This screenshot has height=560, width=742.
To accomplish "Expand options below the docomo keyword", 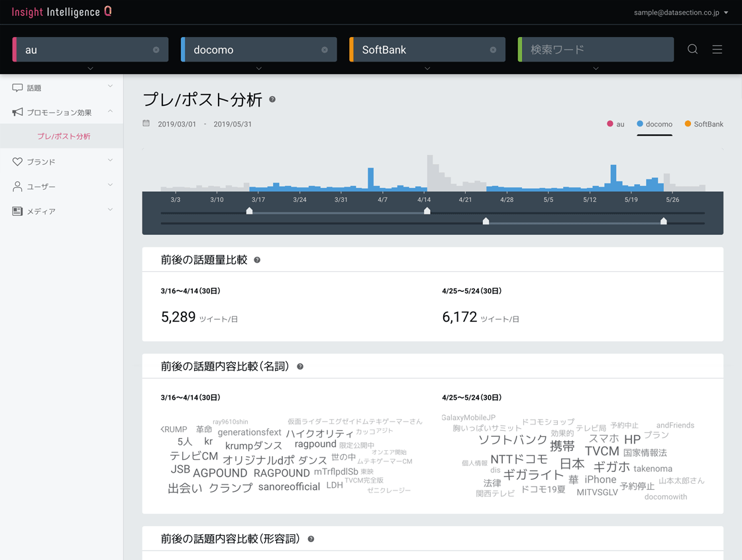I will click(259, 69).
